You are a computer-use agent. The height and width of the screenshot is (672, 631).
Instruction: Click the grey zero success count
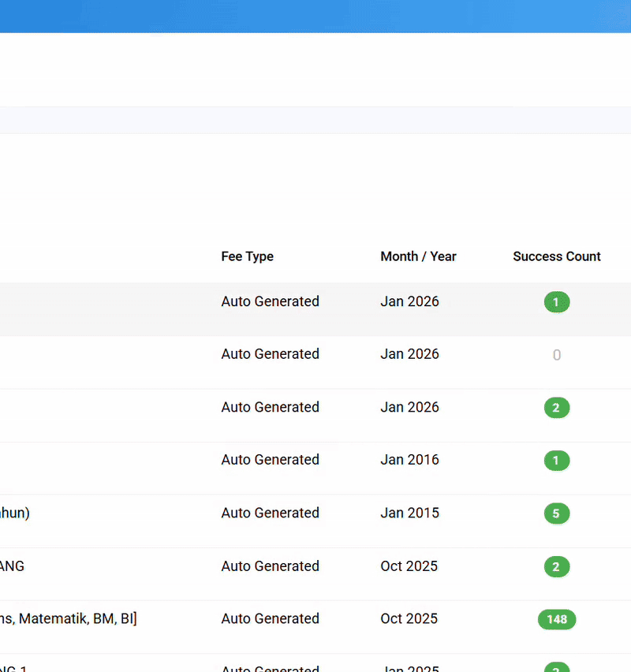[x=556, y=356]
